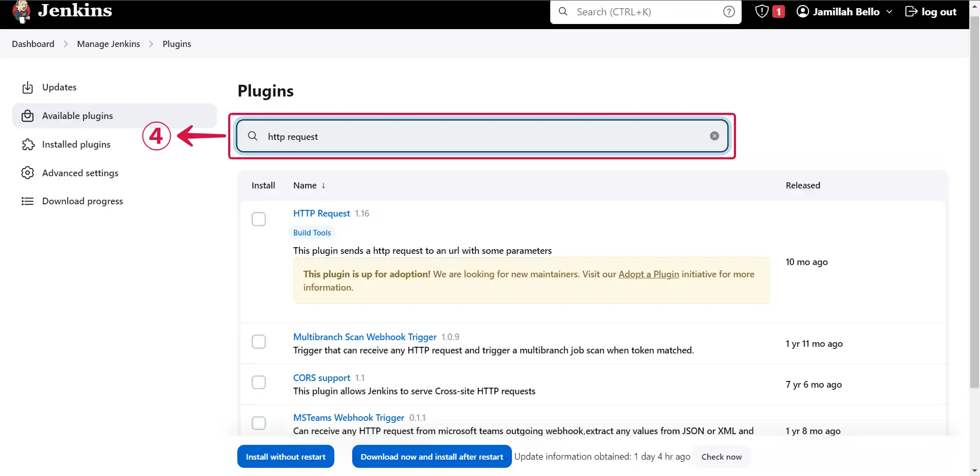This screenshot has height=476, width=980.
Task: Expand the Jamillah Bello user dropdown chevron
Action: [889, 12]
